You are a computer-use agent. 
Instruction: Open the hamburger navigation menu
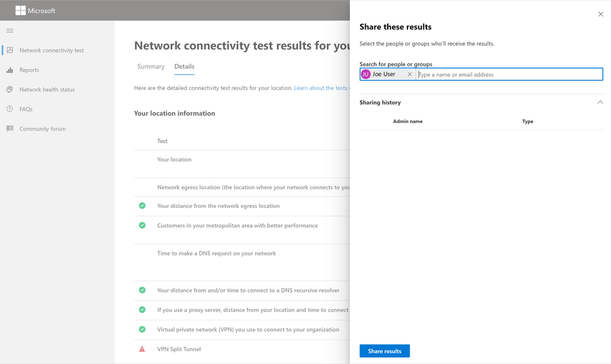click(x=10, y=31)
